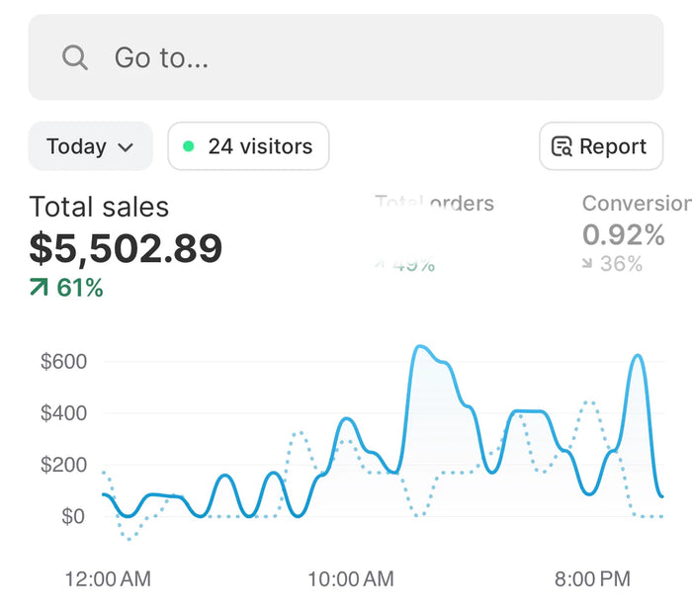
Task: Focus the Go to... search field
Action: point(346,57)
